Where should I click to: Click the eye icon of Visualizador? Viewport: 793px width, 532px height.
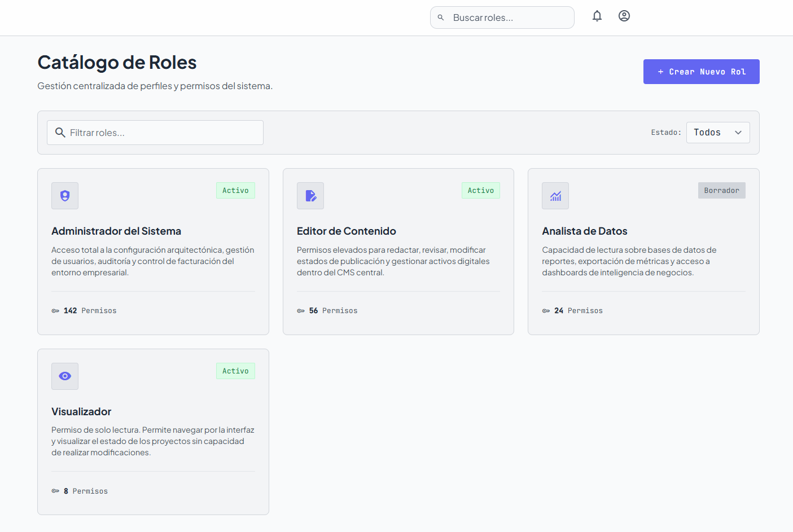(x=65, y=376)
